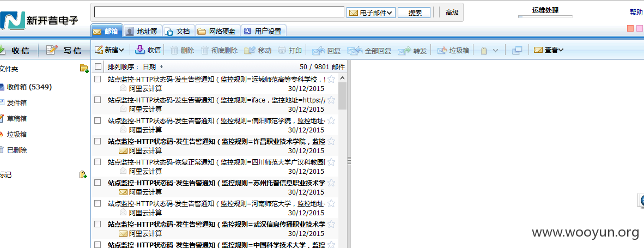Switch to the 网络硬盘 tab
Image resolution: width=644 pixels, height=248 pixels.
(x=217, y=31)
